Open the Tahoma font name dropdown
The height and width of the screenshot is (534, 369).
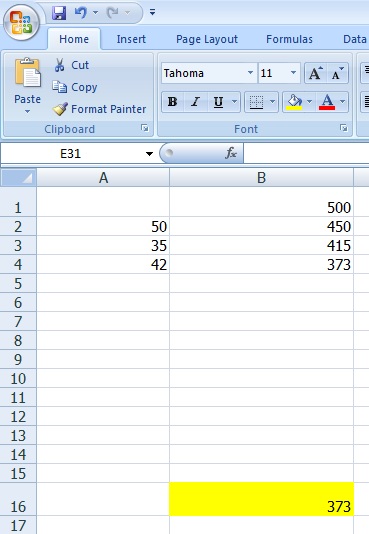click(250, 73)
